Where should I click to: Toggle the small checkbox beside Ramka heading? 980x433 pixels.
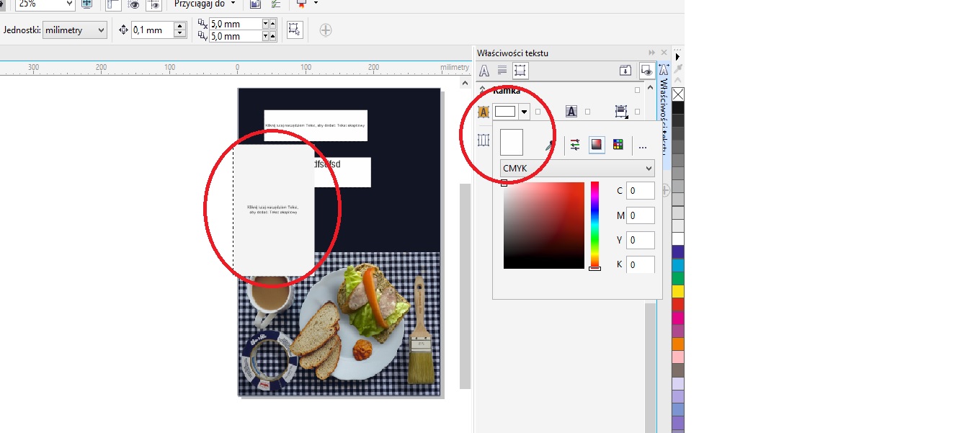tap(637, 91)
